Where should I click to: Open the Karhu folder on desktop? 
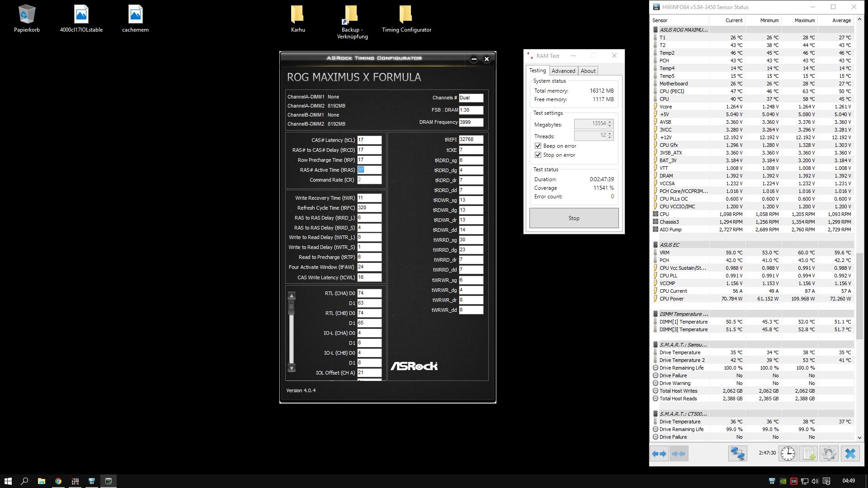[x=298, y=19]
